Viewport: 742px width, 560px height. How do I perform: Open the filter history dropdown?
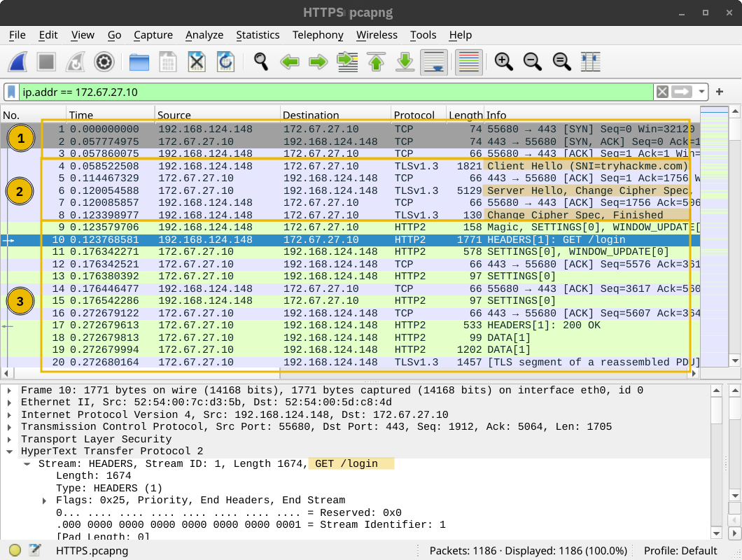(702, 92)
